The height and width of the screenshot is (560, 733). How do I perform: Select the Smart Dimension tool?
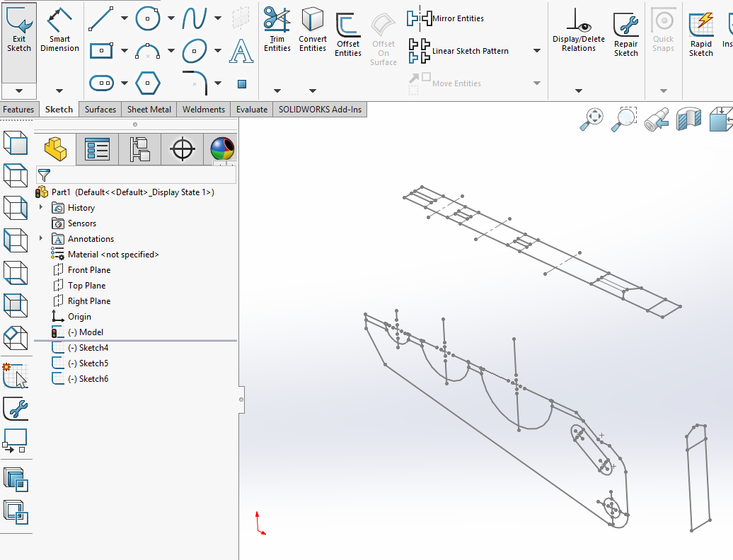(x=59, y=29)
